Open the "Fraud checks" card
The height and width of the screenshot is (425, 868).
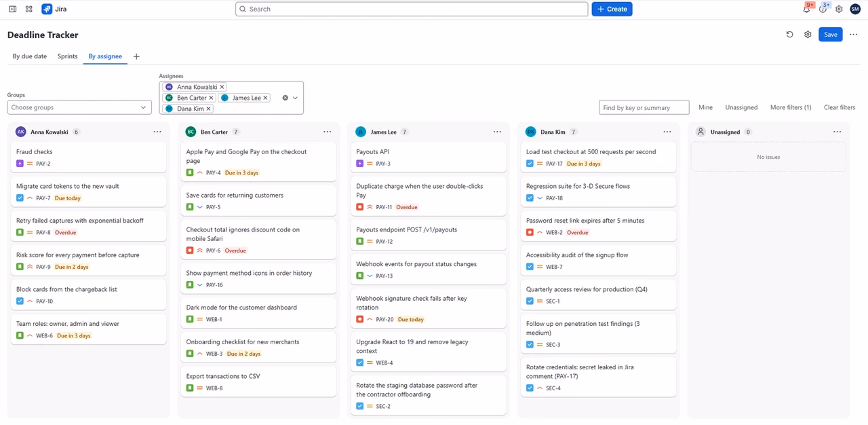pyautogui.click(x=88, y=158)
